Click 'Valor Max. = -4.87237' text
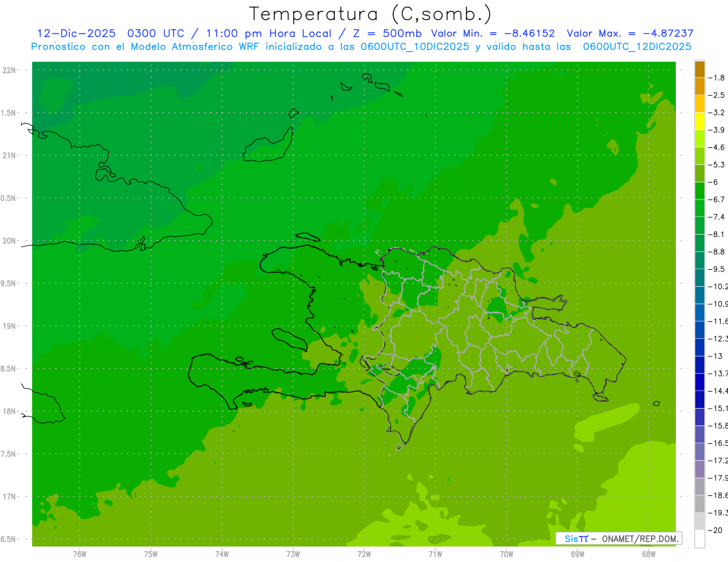 pyautogui.click(x=630, y=33)
